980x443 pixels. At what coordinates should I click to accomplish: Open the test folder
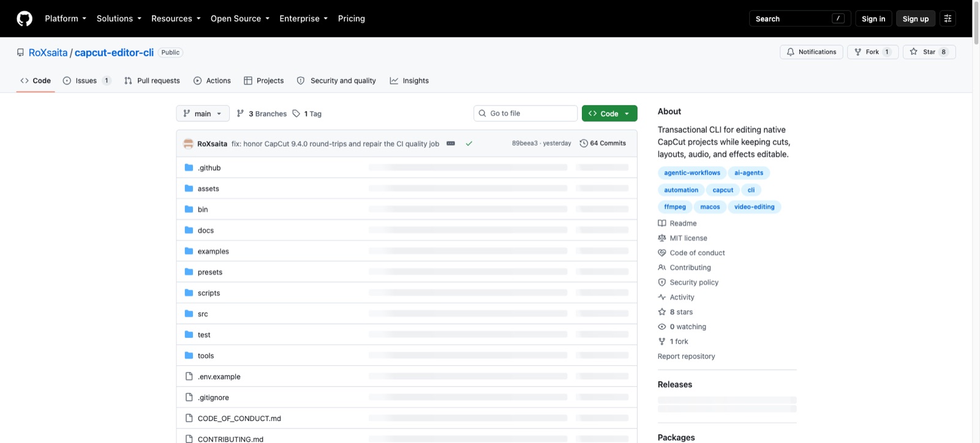[204, 335]
